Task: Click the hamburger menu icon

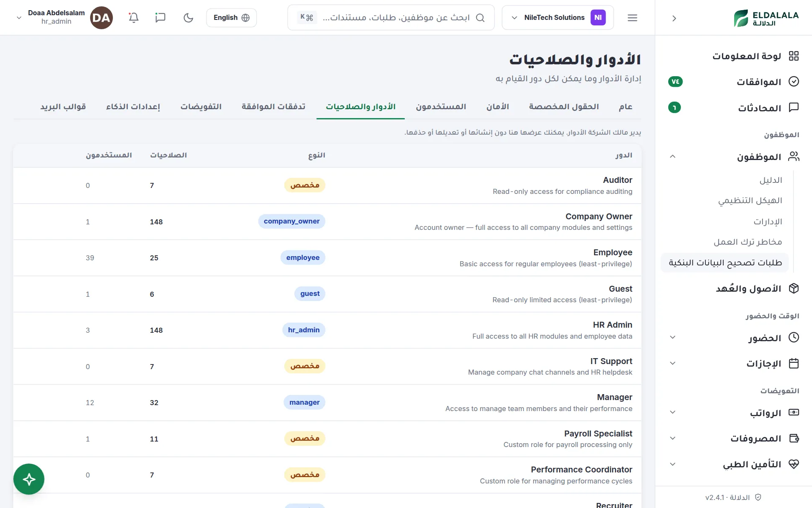Action: pos(632,18)
